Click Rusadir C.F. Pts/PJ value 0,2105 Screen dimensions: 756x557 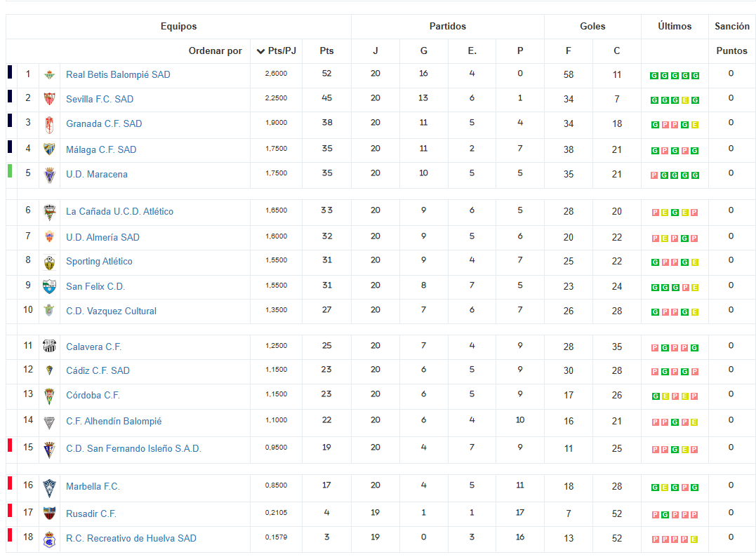click(277, 513)
